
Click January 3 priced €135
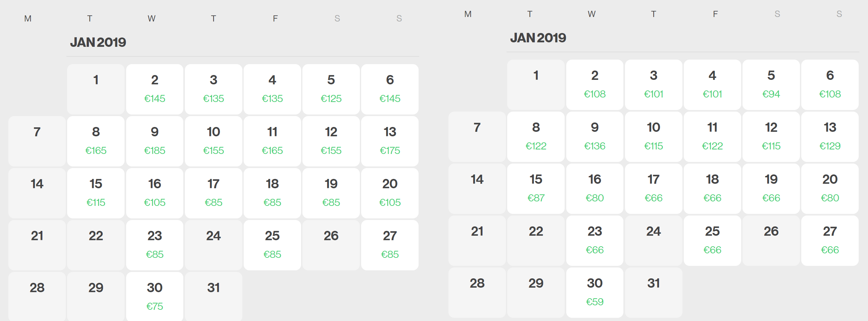213,89
